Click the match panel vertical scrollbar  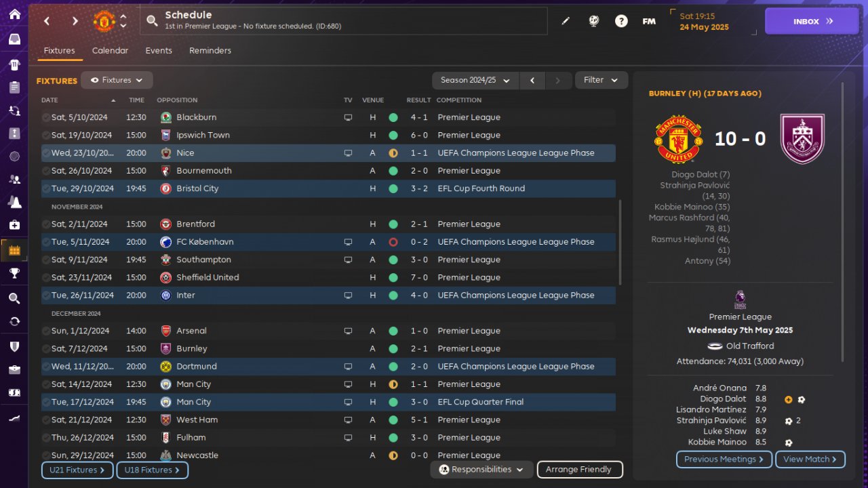coord(843,222)
